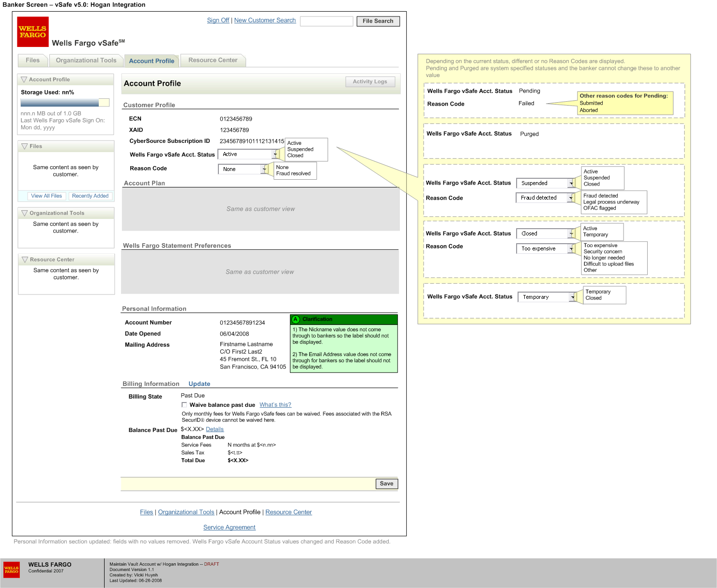The height and width of the screenshot is (588, 717).
Task: Open the Temporary status dropdown in notes
Action: pos(547,297)
